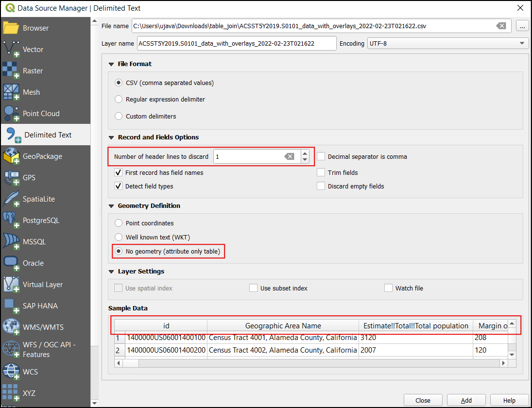Collapse the File Format section
Viewport: 532px width, 408px height.
coord(111,64)
